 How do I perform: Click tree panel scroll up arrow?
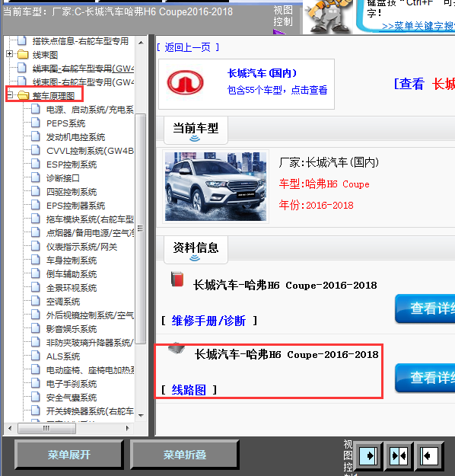[141, 43]
